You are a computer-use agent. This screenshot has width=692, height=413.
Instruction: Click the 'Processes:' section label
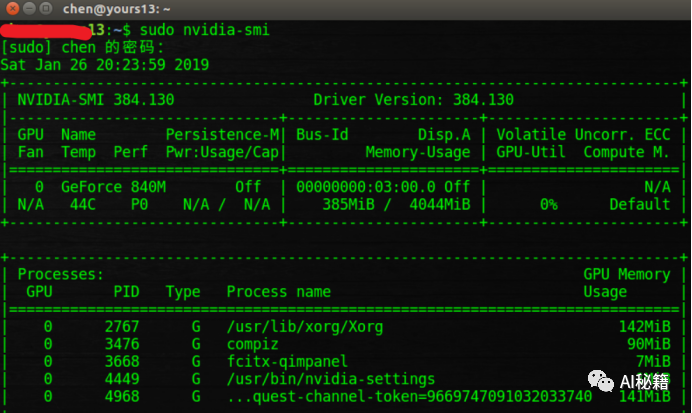pyautogui.click(x=60, y=274)
